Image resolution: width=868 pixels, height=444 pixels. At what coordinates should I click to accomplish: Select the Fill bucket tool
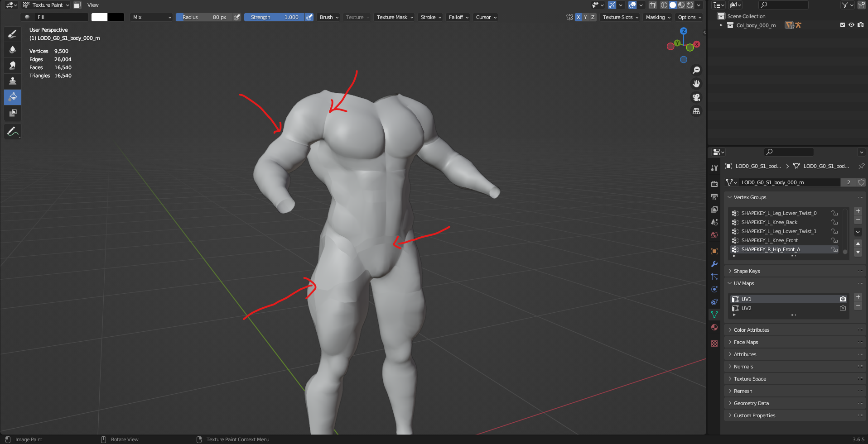13,97
